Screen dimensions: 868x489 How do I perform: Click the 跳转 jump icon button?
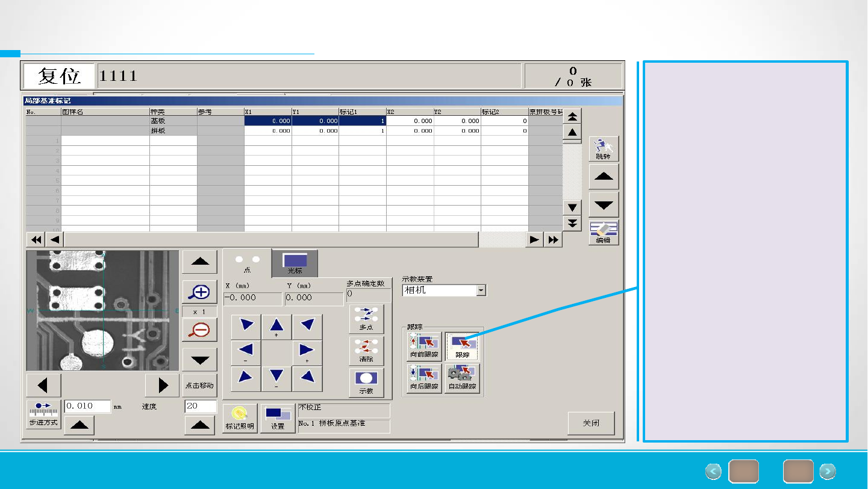point(604,148)
